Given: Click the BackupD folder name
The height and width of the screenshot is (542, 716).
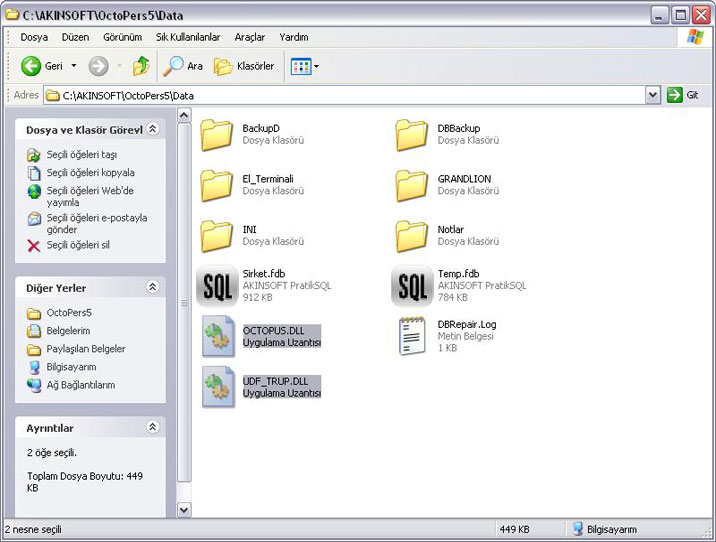Looking at the screenshot, I should (261, 128).
